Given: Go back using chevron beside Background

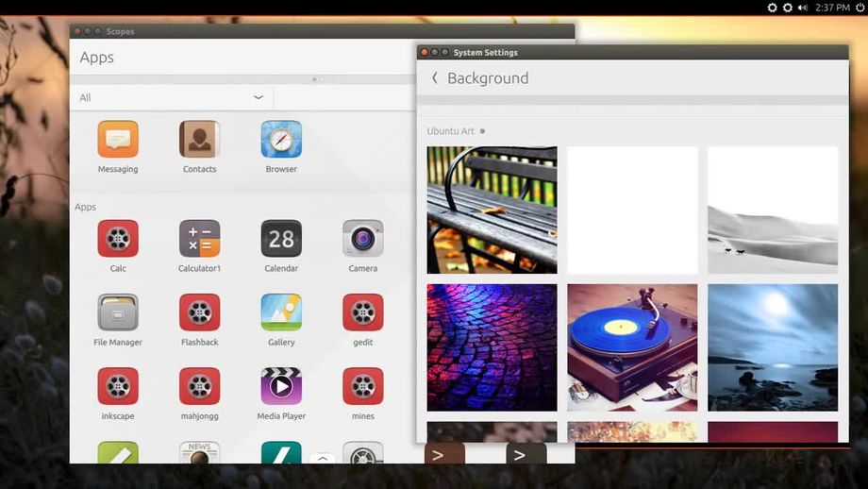Looking at the screenshot, I should click(x=434, y=78).
